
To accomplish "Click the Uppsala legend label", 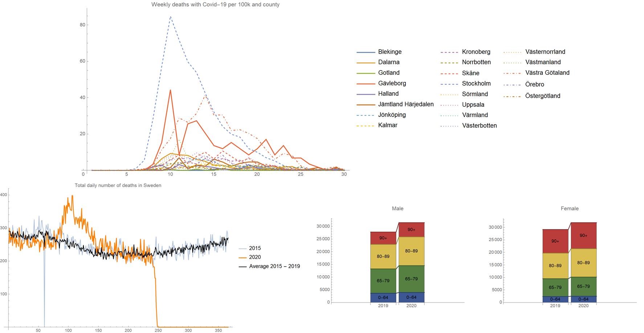I will [x=473, y=105].
